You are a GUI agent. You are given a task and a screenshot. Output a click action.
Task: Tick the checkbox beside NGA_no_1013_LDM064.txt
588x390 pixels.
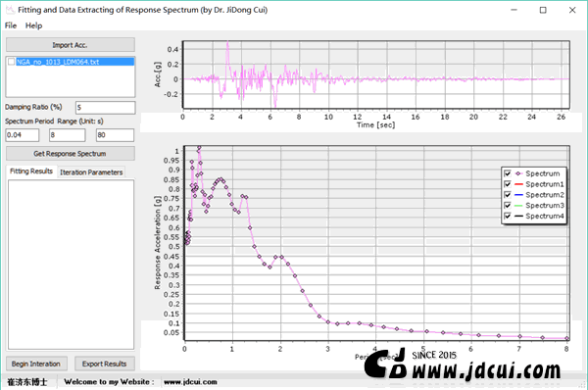11,62
